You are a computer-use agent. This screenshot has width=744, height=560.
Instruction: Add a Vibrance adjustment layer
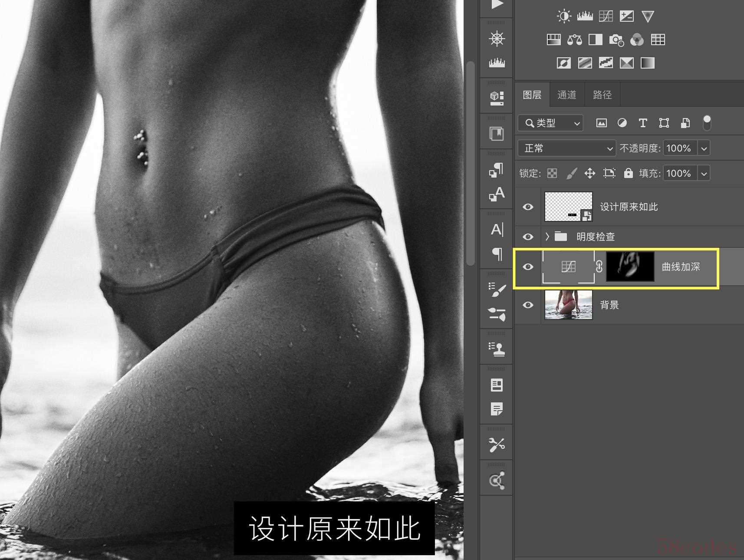tap(648, 16)
